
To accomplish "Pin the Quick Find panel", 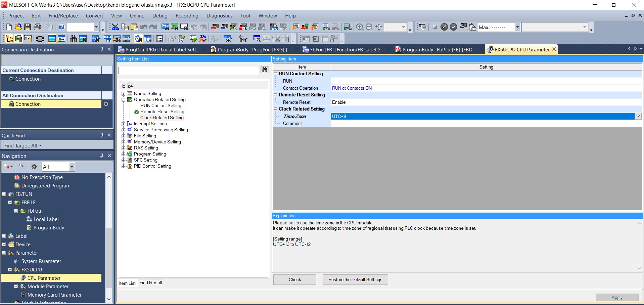I will [102, 135].
